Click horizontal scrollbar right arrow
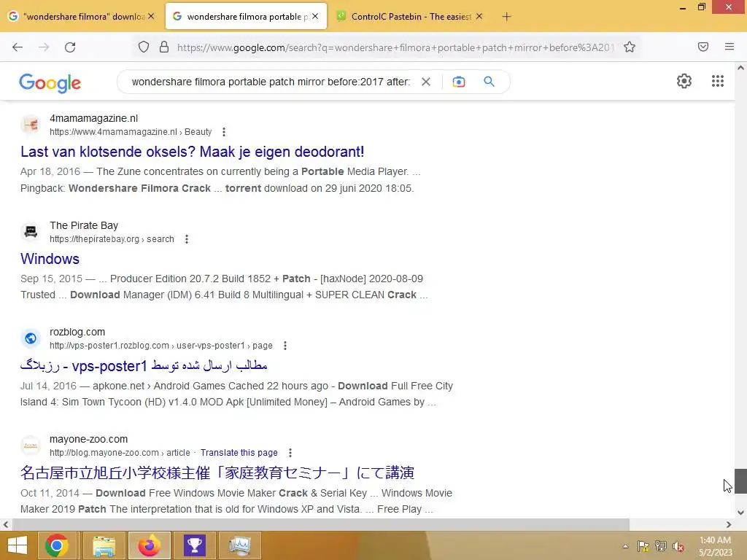The image size is (747, 560). pyautogui.click(x=729, y=525)
